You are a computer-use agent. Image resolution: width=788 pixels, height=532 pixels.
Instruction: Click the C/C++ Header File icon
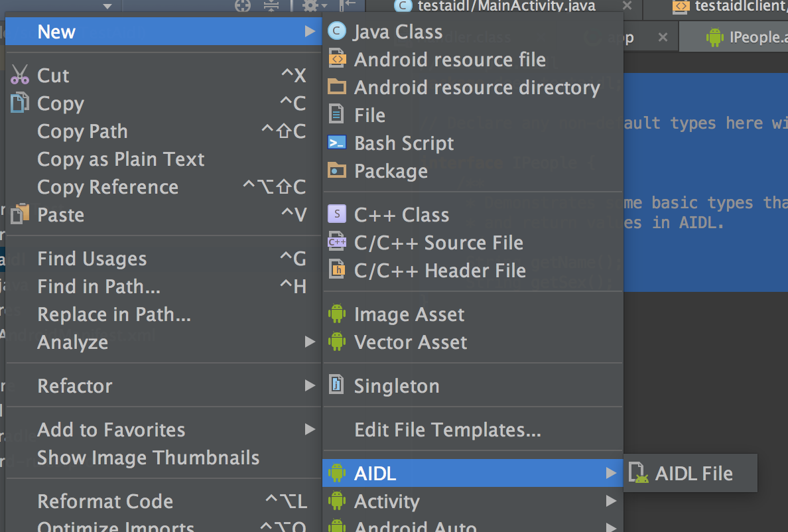click(x=337, y=269)
